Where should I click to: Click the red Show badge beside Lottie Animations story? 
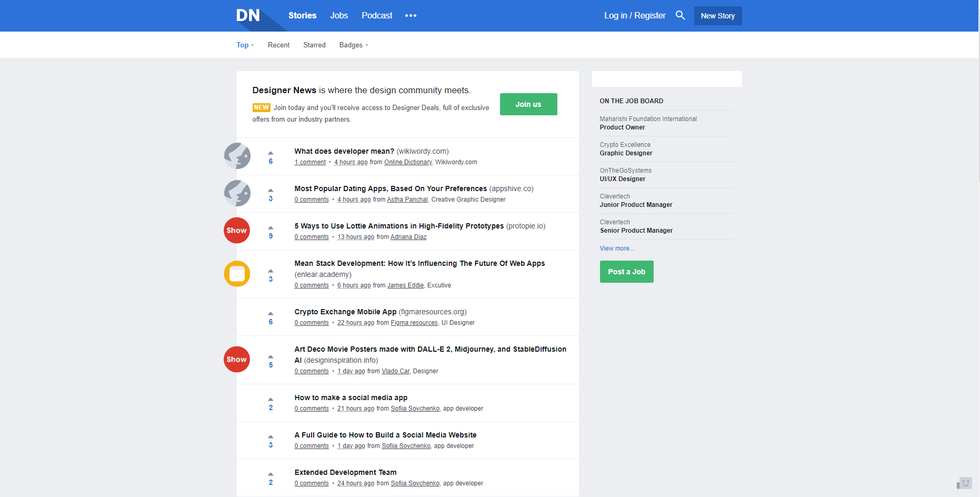[x=237, y=231]
